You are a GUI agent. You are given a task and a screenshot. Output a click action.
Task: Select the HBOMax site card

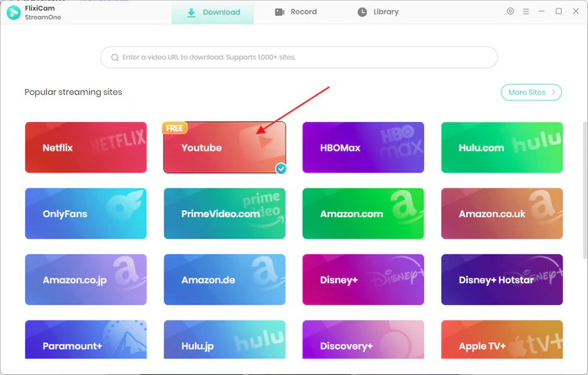(363, 147)
